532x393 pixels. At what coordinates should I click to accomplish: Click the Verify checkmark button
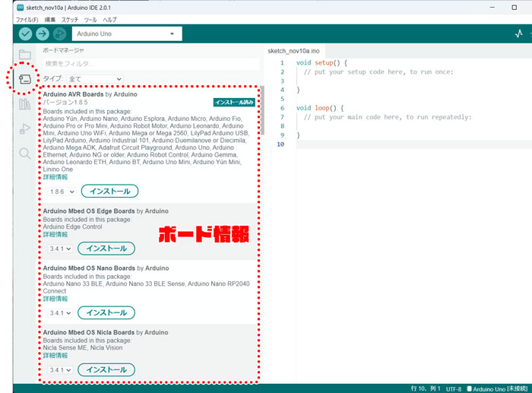click(x=25, y=33)
